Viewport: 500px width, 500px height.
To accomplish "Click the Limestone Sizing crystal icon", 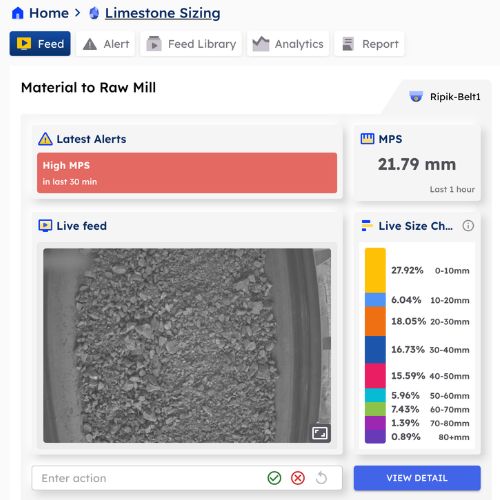I will coord(94,13).
